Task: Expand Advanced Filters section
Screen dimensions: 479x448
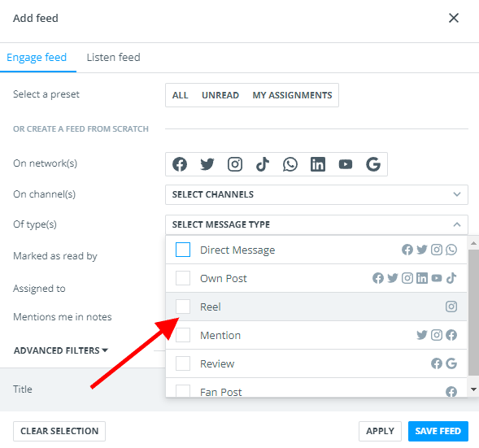Action: click(x=61, y=350)
